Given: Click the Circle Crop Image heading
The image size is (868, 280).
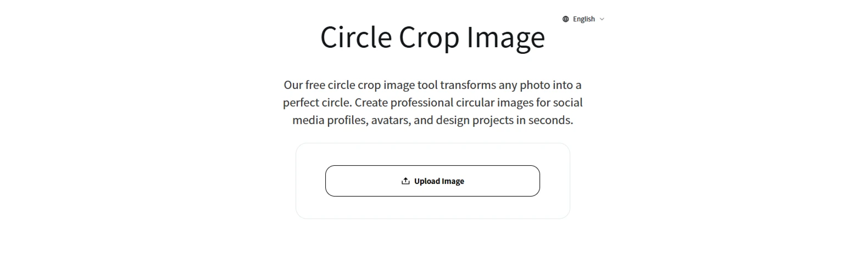Looking at the screenshot, I should (x=432, y=37).
